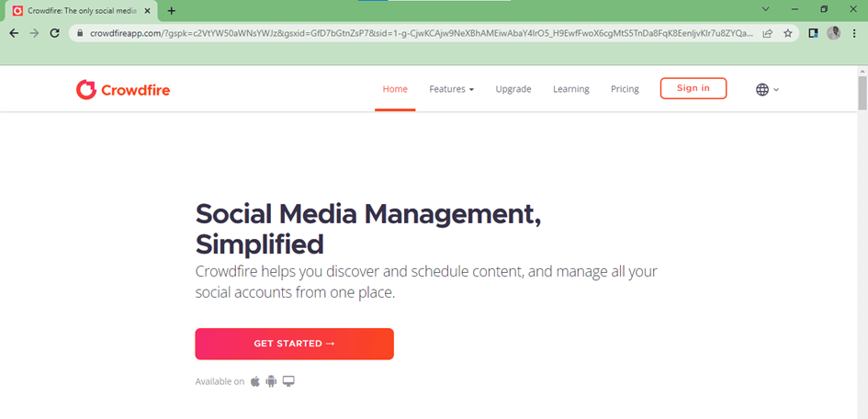This screenshot has width=868, height=419.
Task: Open the Chrome profile avatar
Action: click(834, 33)
